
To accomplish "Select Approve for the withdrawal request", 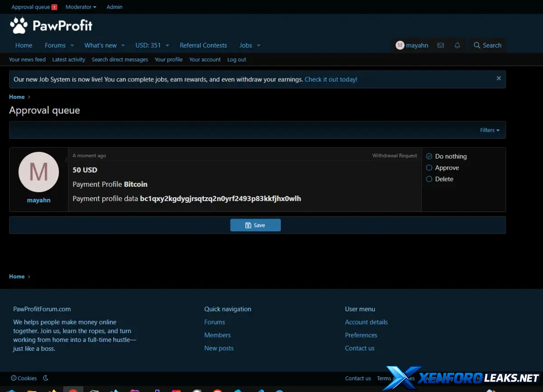I will tap(429, 168).
